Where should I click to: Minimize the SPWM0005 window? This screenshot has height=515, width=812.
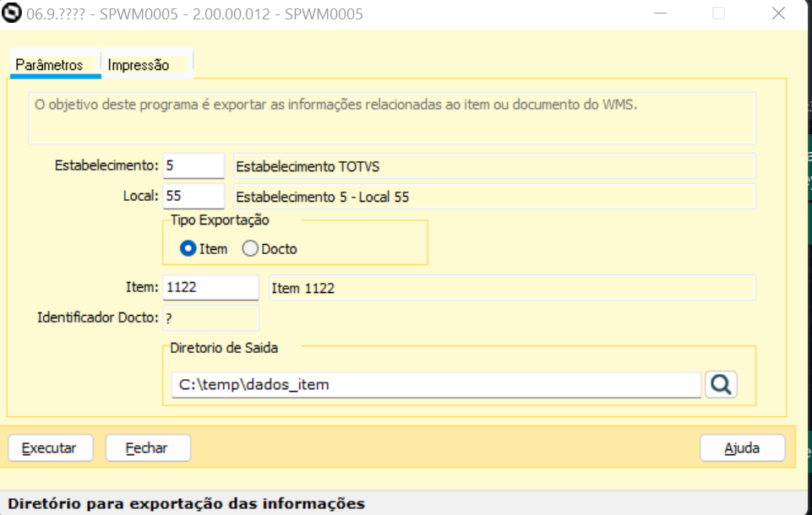coord(660,13)
